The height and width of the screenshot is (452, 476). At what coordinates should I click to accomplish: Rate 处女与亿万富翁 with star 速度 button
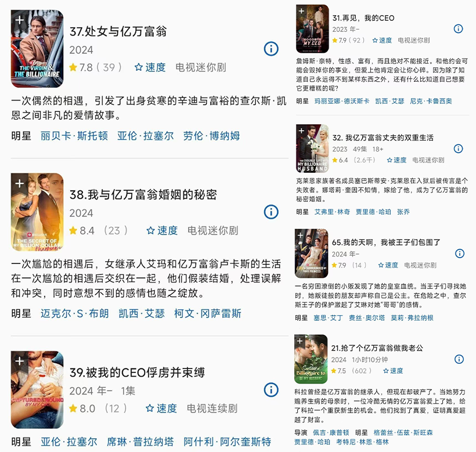150,67
